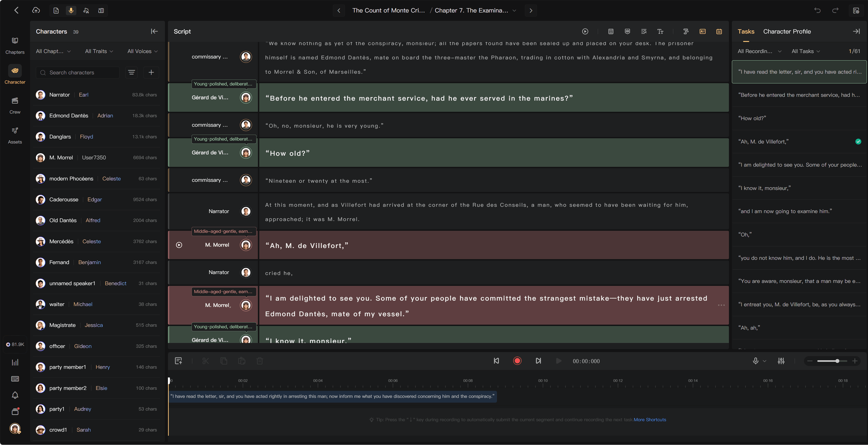Open the music and effects mode icon
Image resolution: width=868 pixels, height=445 pixels.
coord(86,10)
